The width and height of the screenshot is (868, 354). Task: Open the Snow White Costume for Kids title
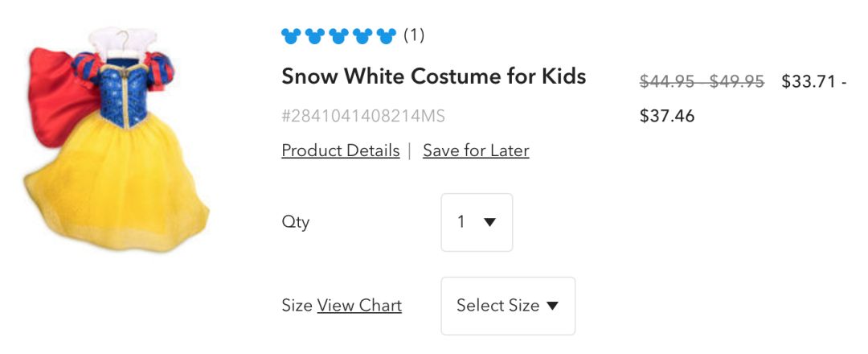tap(433, 76)
